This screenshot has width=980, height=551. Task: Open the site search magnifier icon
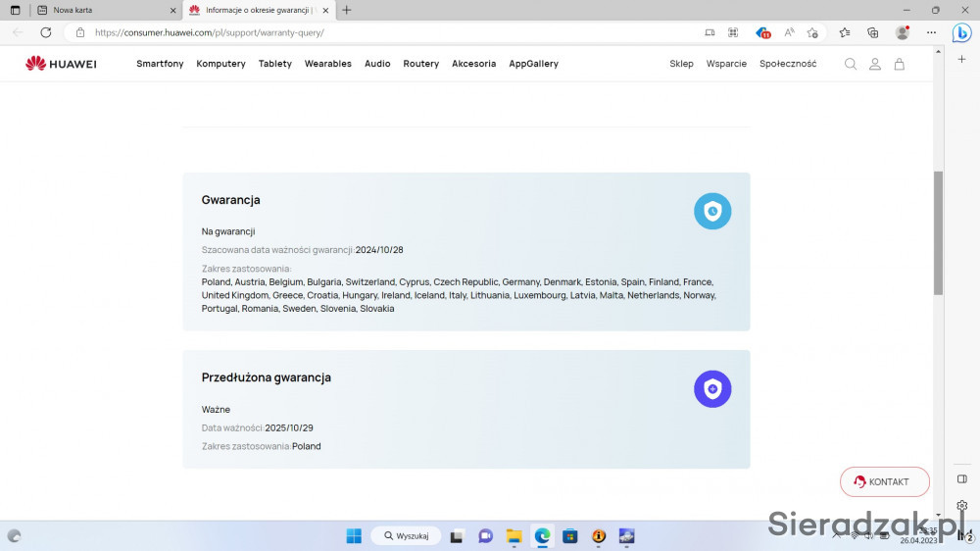pos(850,64)
